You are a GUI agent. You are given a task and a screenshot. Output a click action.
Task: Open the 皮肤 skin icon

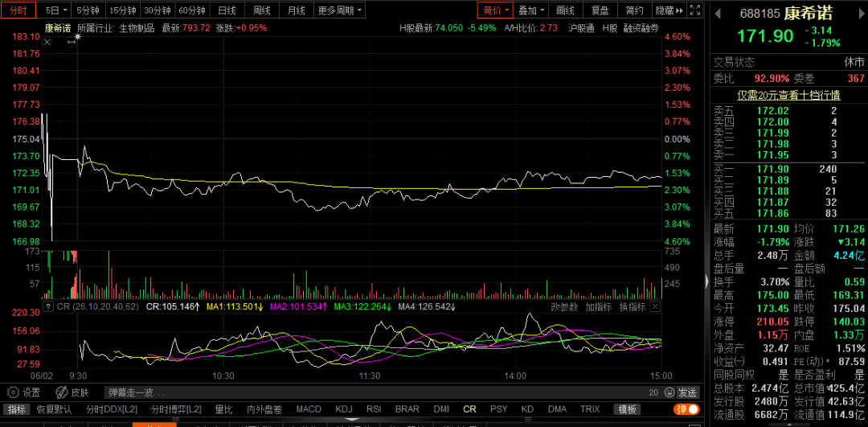[x=59, y=392]
